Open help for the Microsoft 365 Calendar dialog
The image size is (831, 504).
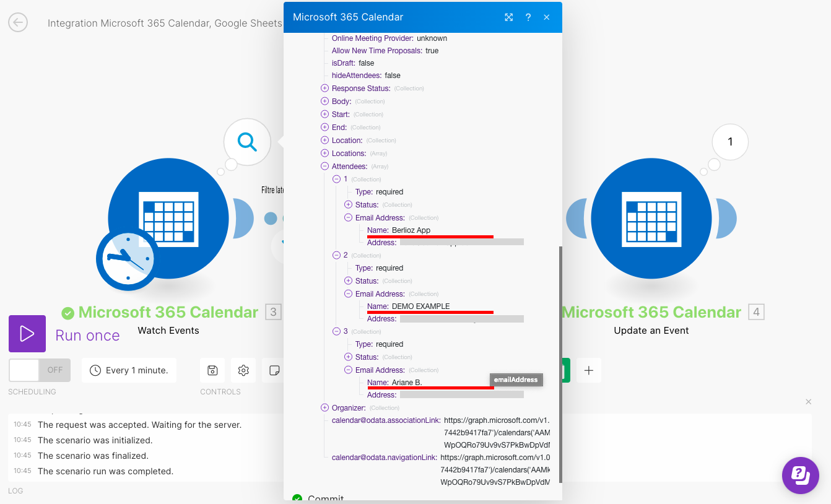(x=528, y=17)
